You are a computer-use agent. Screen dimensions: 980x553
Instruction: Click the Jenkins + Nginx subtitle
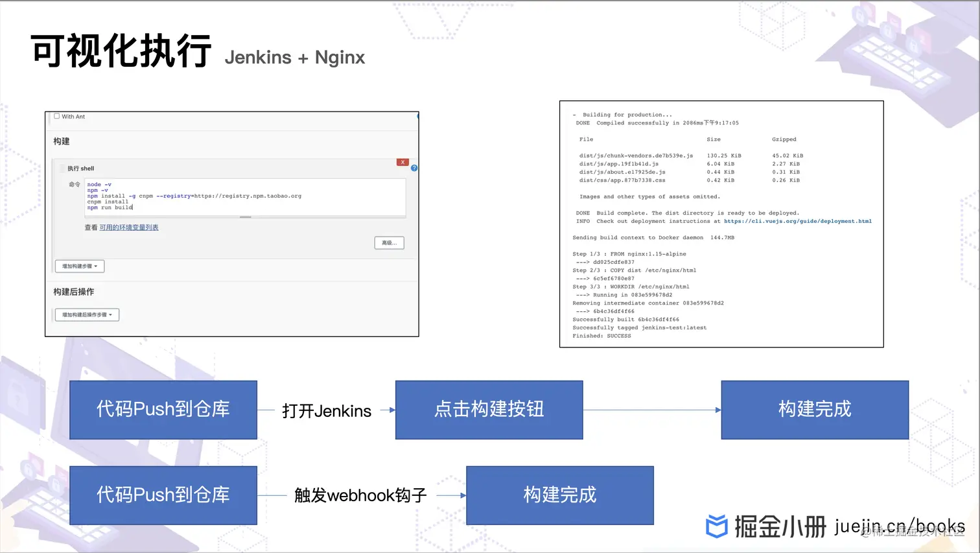tap(295, 58)
